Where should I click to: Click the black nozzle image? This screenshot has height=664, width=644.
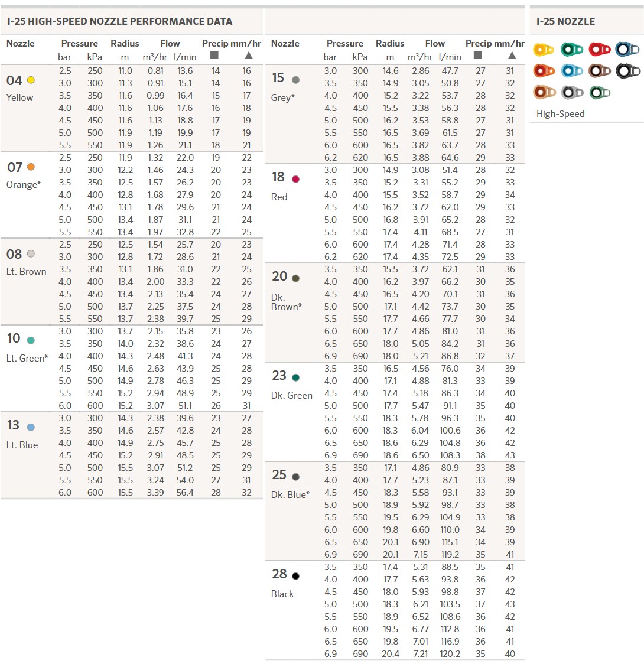click(627, 71)
